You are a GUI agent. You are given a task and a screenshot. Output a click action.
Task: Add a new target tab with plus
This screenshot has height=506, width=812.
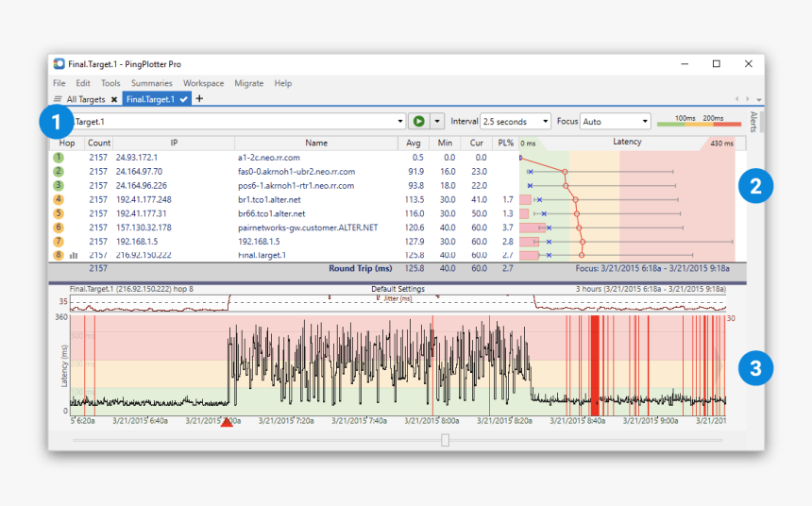pyautogui.click(x=199, y=98)
